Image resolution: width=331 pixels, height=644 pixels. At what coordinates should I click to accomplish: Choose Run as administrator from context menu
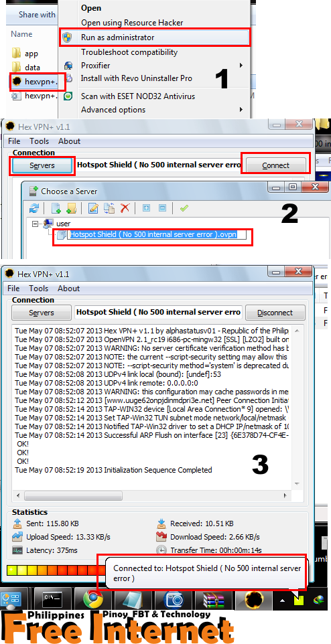155,37
